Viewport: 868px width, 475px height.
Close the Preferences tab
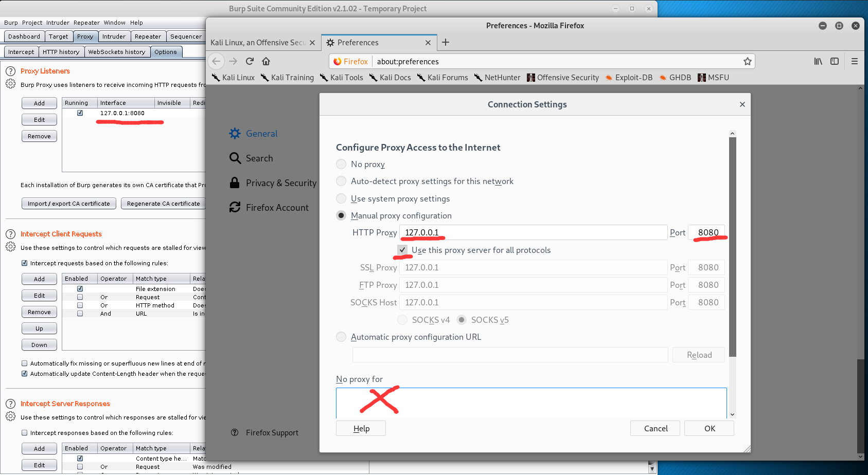pyautogui.click(x=428, y=43)
